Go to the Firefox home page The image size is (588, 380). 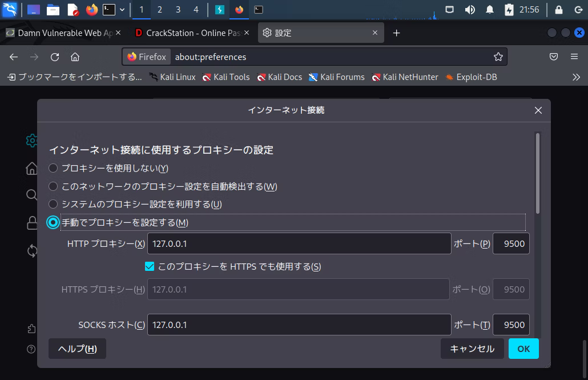(x=75, y=57)
